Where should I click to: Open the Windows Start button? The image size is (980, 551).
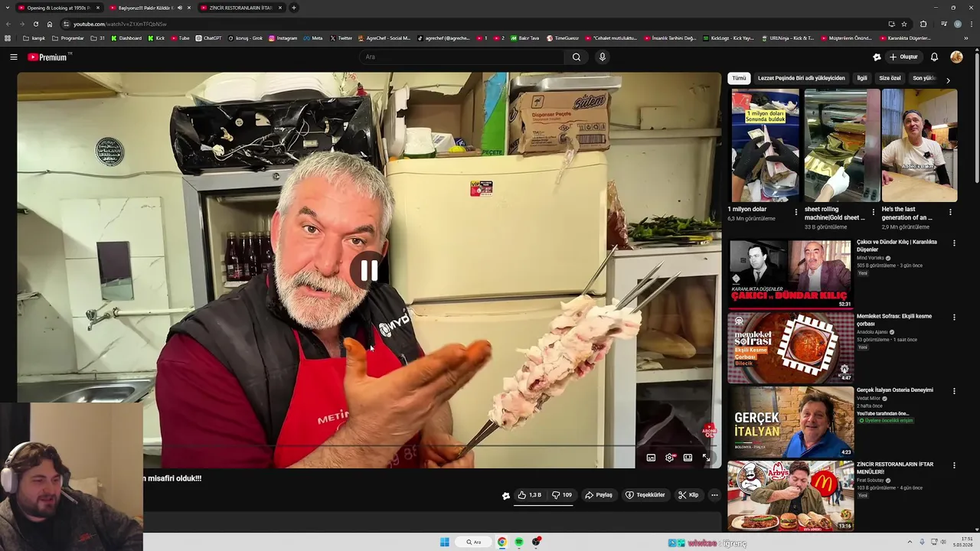click(x=445, y=542)
